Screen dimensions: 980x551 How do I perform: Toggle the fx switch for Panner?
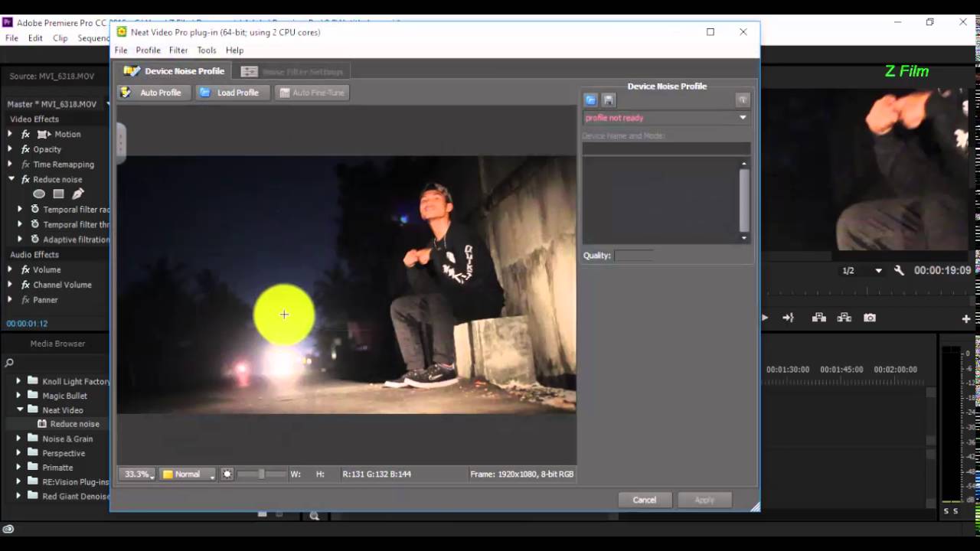tap(25, 300)
